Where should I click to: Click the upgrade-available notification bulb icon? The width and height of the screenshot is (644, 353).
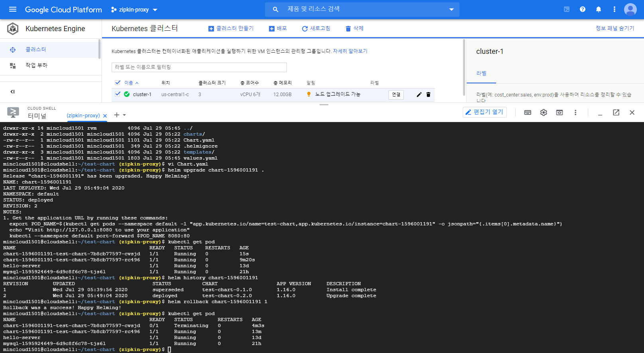(x=308, y=94)
